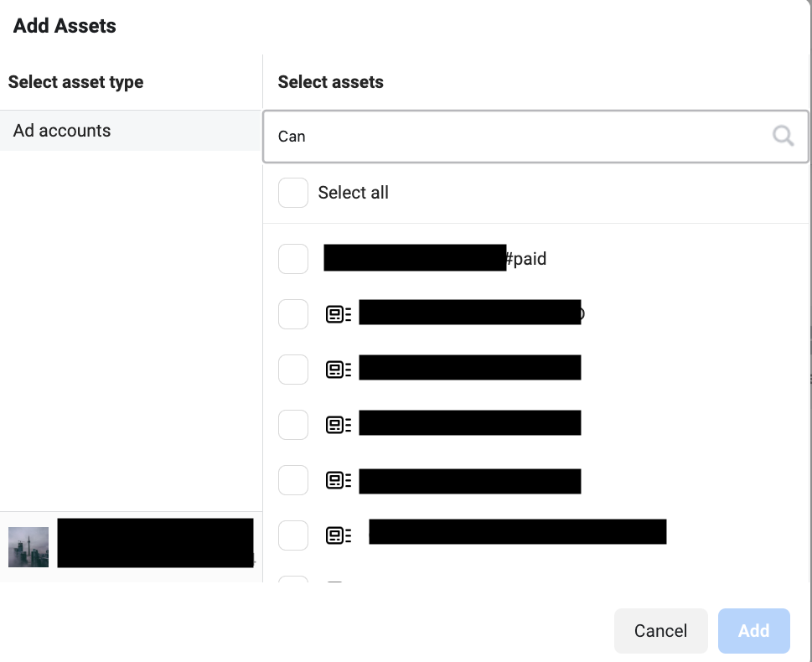This screenshot has width=812, height=662.
Task: Click the city skyline profile thumbnail
Action: click(x=28, y=547)
